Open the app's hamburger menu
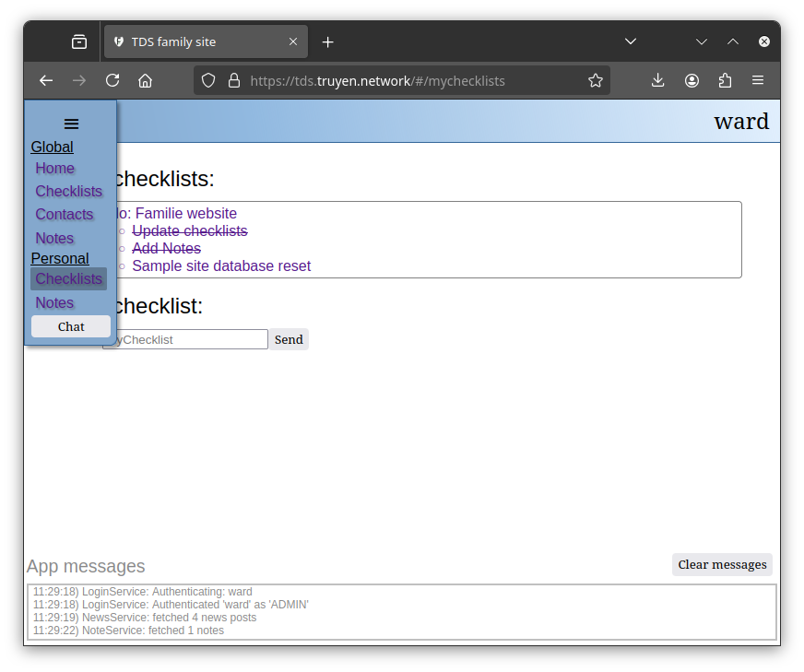The image size is (804, 672). pyautogui.click(x=71, y=124)
